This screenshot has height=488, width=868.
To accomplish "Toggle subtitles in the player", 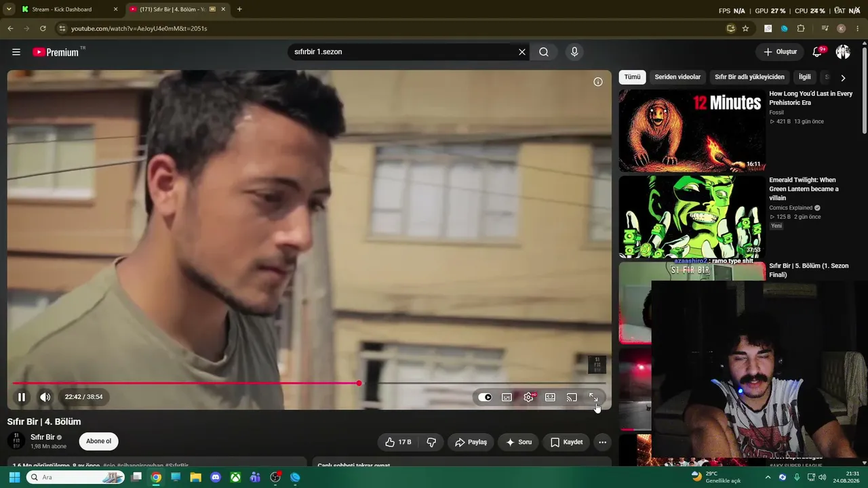I will 507,397.
